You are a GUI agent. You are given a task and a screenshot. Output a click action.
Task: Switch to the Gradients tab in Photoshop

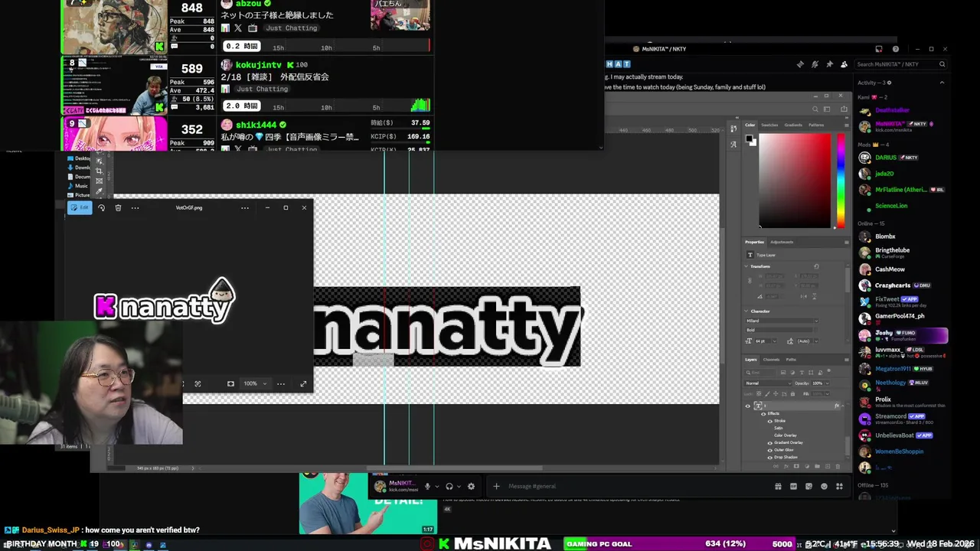tap(793, 125)
